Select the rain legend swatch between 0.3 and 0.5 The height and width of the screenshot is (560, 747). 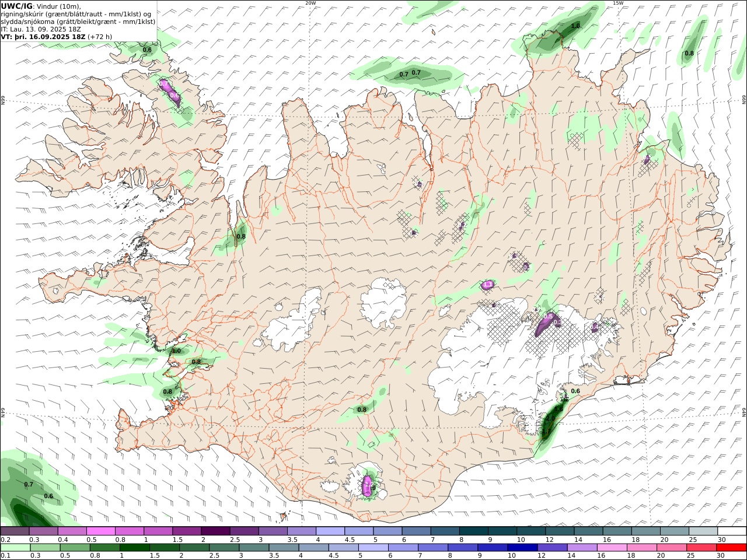point(45,547)
